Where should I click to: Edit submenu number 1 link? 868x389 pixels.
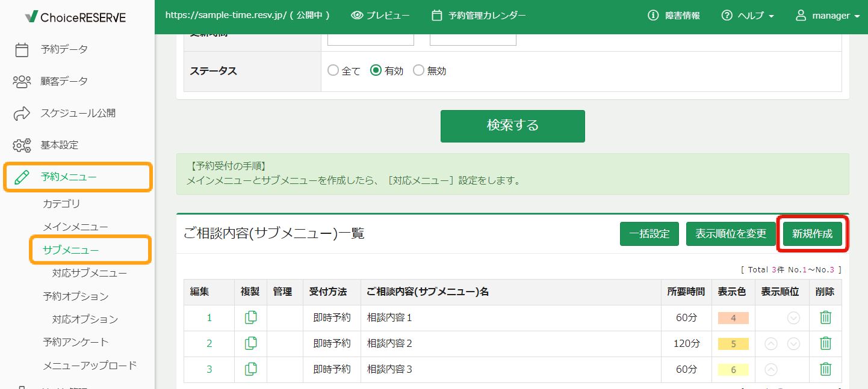tap(209, 318)
